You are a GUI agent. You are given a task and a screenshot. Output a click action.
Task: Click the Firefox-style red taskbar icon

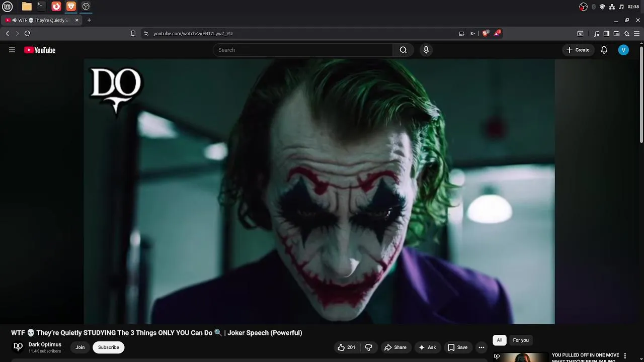(x=56, y=7)
